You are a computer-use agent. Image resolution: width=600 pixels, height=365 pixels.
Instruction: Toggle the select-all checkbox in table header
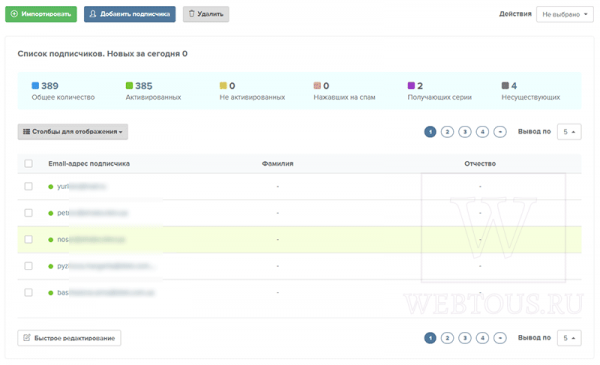[x=28, y=163]
